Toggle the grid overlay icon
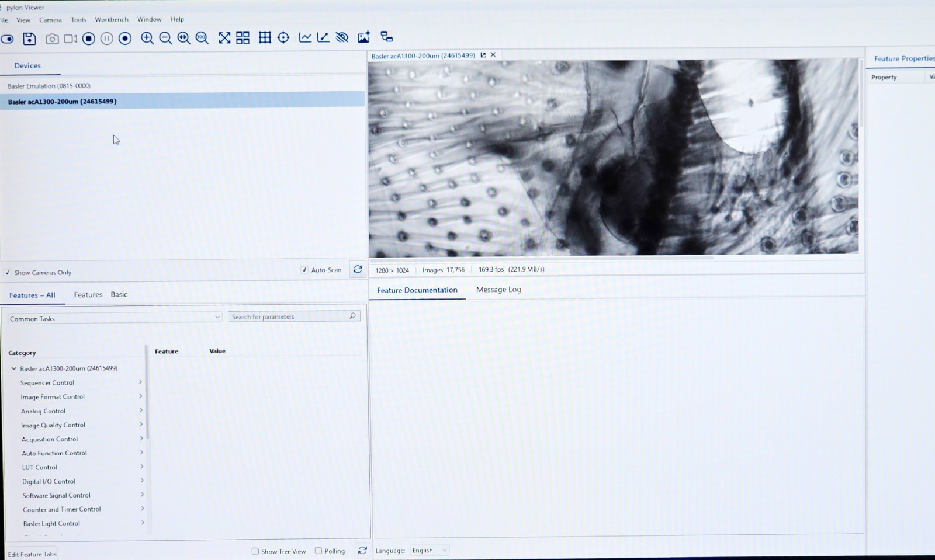 pyautogui.click(x=265, y=37)
